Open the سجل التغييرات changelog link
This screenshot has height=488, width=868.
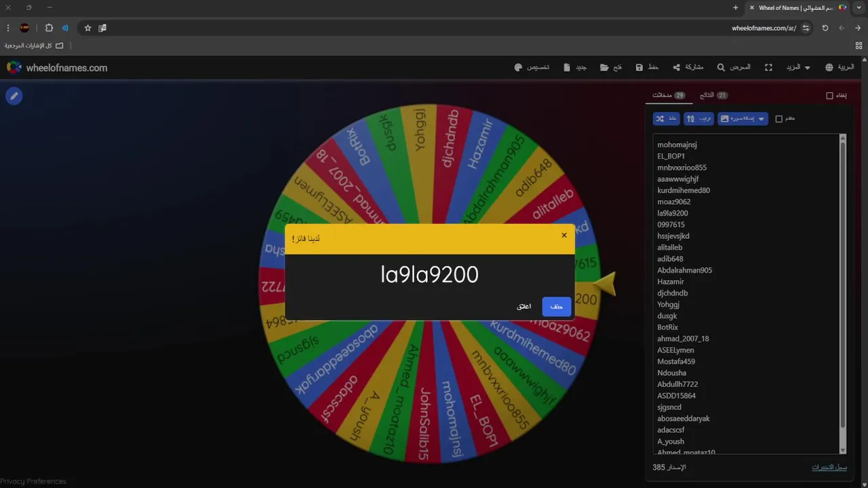tap(829, 467)
